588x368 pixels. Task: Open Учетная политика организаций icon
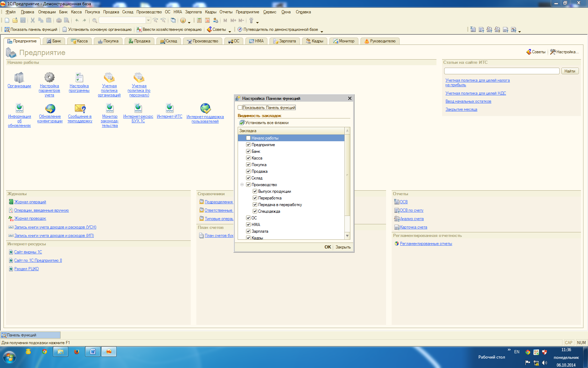click(x=109, y=77)
